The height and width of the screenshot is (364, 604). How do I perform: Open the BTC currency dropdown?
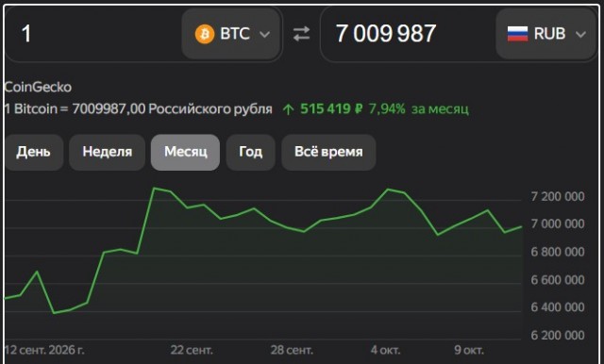coord(231,34)
